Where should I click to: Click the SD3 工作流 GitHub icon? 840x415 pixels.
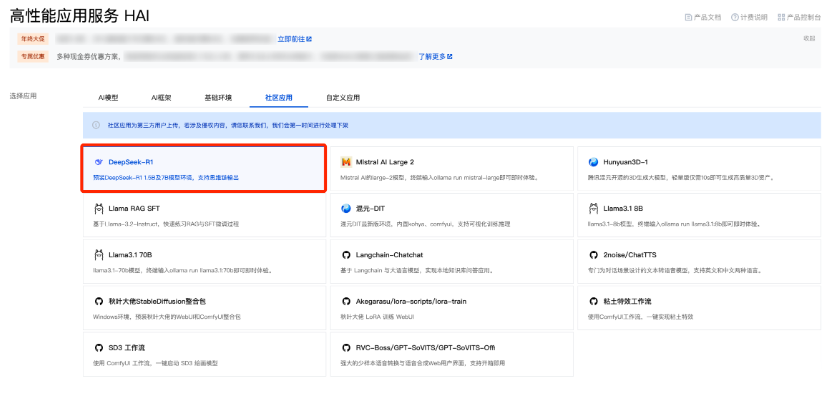[98, 348]
